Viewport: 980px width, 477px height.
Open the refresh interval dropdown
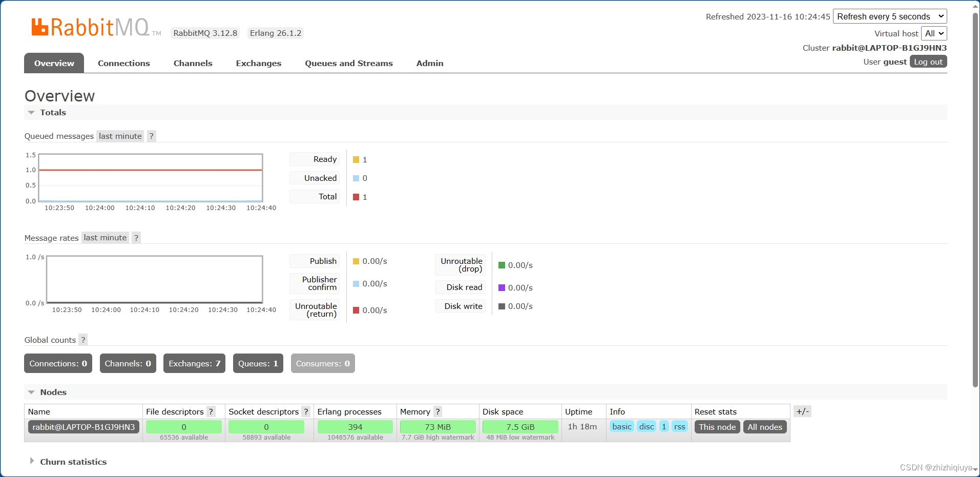click(890, 16)
